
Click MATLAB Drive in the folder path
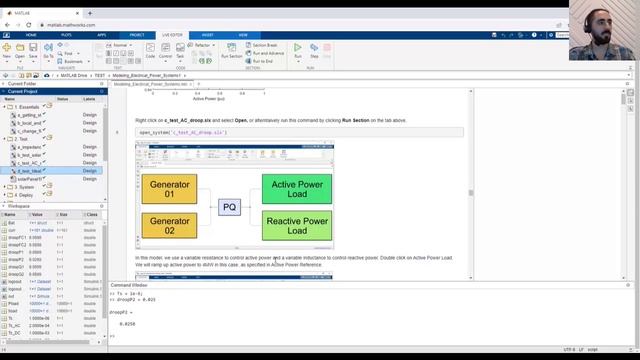point(74,76)
